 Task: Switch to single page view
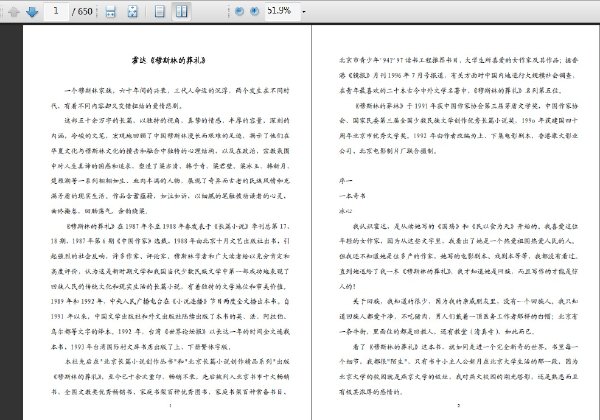(x=160, y=11)
